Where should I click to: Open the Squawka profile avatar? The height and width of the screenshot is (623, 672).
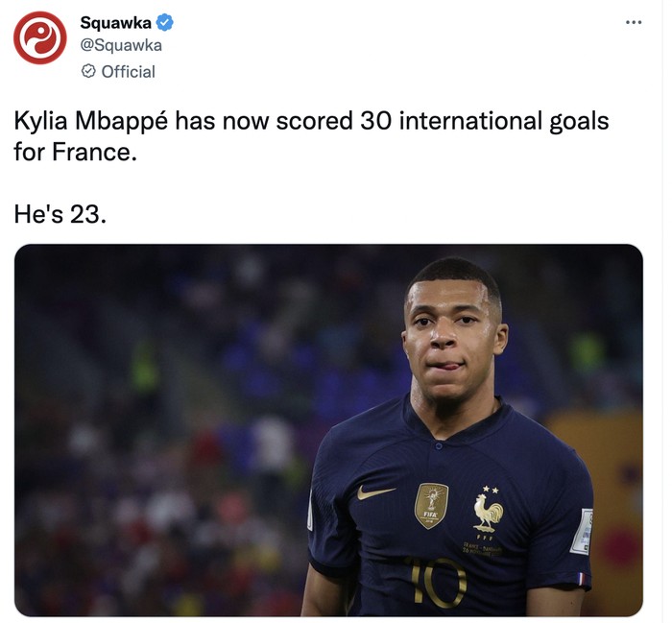coord(40,38)
